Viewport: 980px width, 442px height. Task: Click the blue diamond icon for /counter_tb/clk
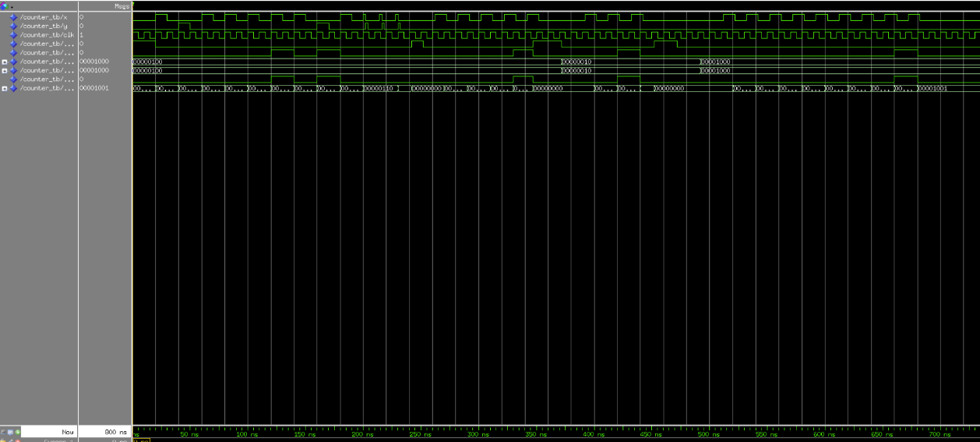tap(13, 35)
